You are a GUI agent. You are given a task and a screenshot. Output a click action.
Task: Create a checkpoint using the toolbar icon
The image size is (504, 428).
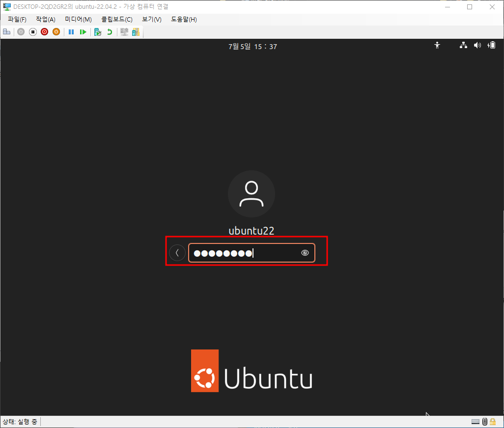pyautogui.click(x=98, y=32)
